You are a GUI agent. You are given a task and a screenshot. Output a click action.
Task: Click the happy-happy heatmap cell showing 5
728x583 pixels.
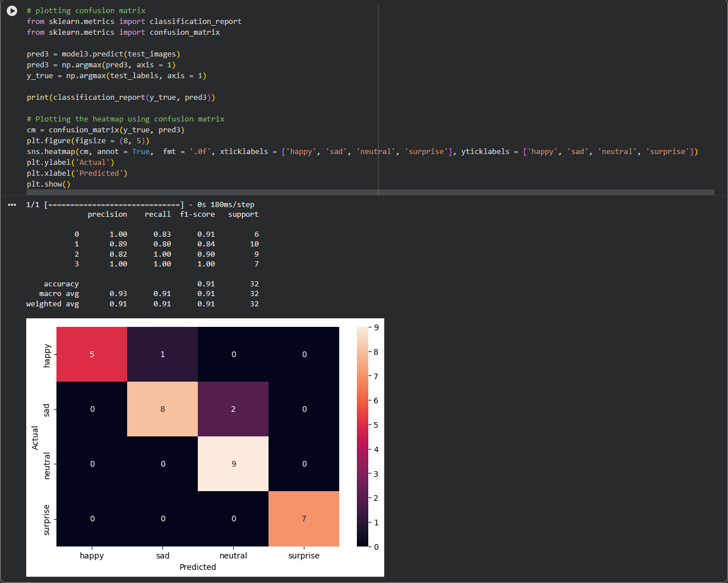(x=92, y=354)
